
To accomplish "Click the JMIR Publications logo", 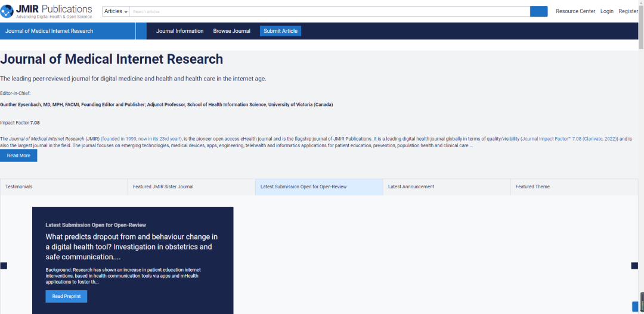I will coord(47,11).
